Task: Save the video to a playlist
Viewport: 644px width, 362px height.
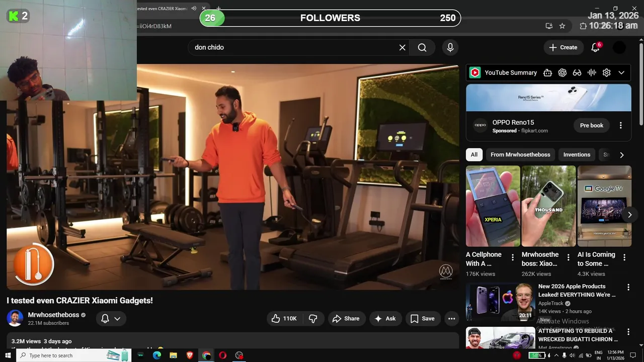Action: pyautogui.click(x=423, y=318)
